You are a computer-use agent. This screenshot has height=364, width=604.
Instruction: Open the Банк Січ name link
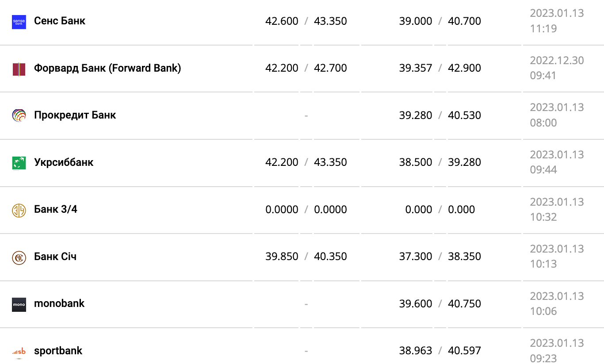55,257
